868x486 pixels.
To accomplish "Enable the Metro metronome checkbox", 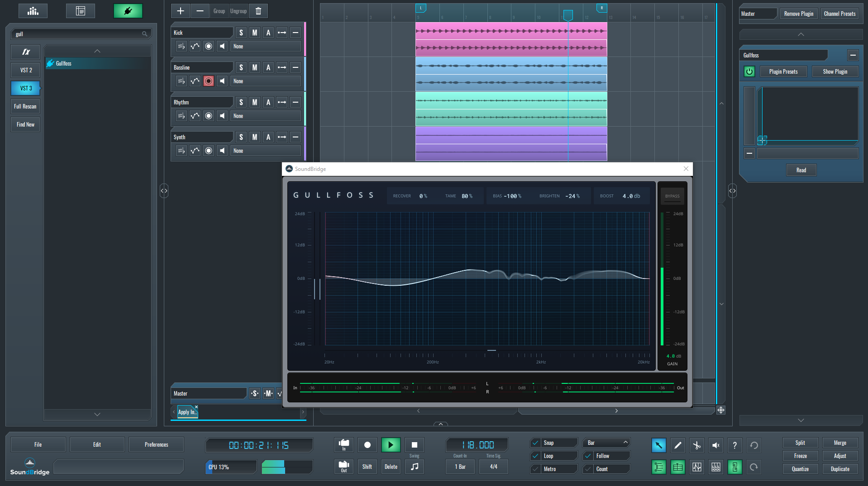I will [x=535, y=469].
